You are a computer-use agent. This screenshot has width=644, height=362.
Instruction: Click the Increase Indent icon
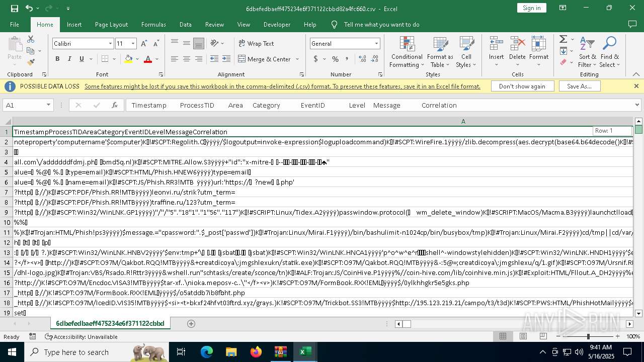pyautogui.click(x=226, y=59)
